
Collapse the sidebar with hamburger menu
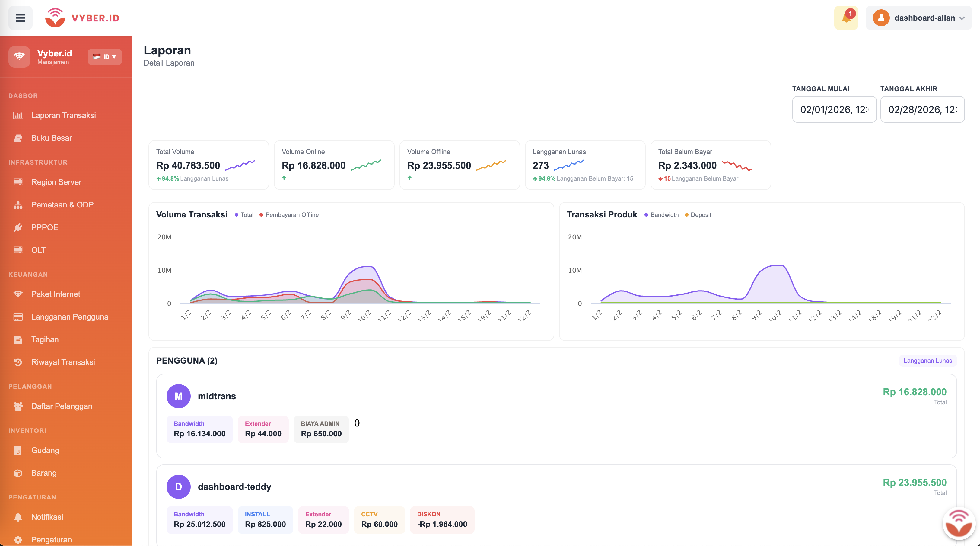coord(20,18)
